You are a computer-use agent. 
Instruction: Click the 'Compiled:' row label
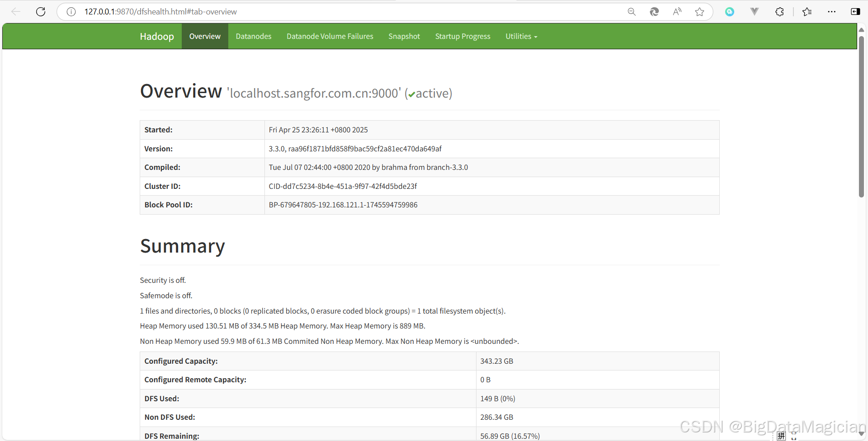(x=162, y=167)
